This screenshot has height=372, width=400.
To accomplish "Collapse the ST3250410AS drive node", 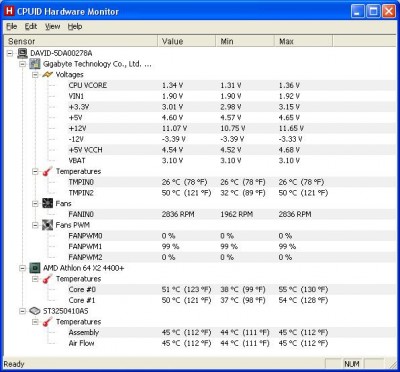I will [x=22, y=311].
